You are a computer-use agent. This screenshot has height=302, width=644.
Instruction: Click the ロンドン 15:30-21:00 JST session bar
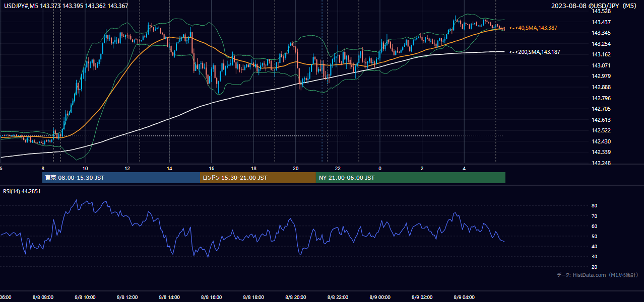coord(258,178)
